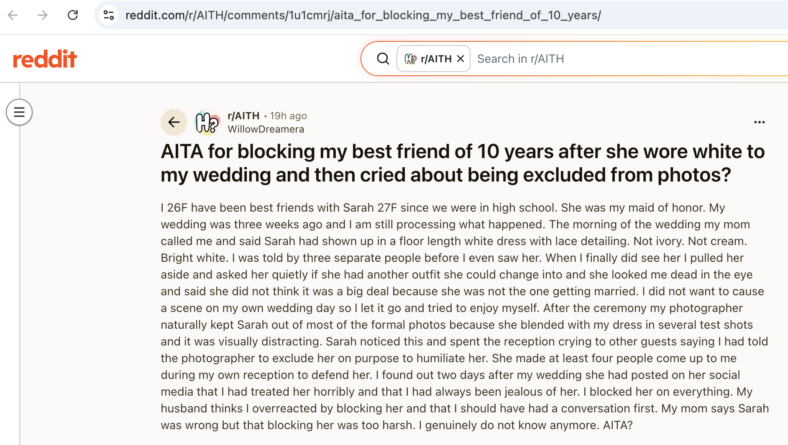Click the post body text paragraph
Image resolution: width=788 pixels, height=445 pixels.
[x=465, y=316]
